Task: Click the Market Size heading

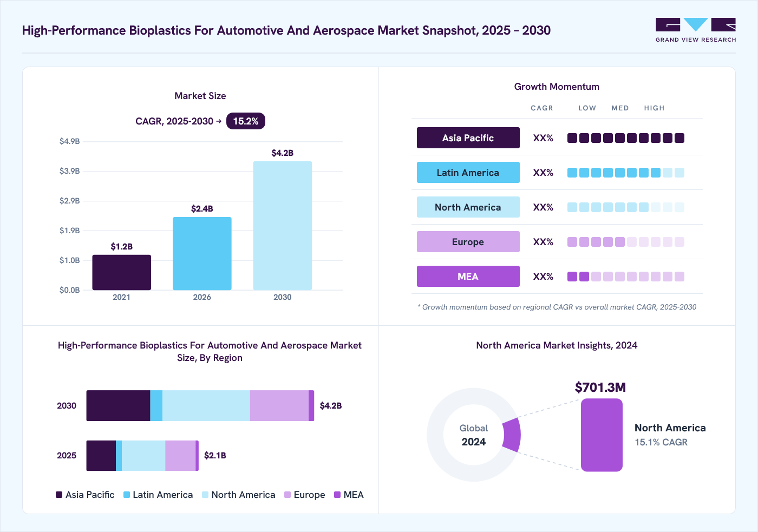Action: pos(200,96)
